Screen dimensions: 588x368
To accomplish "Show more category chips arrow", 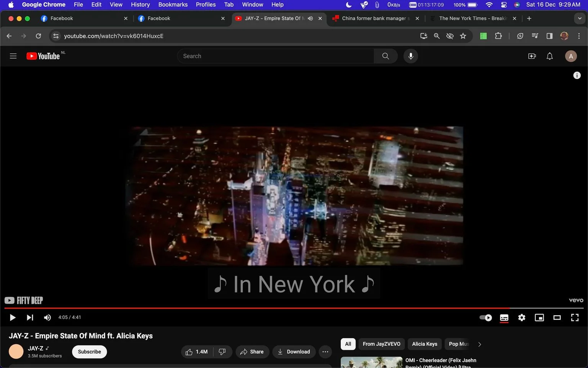I will click(479, 344).
